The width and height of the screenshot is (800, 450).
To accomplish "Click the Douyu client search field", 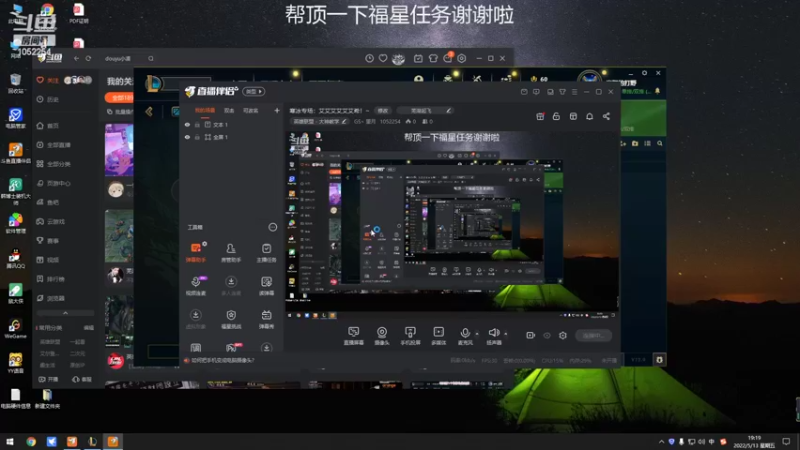I will [129, 59].
